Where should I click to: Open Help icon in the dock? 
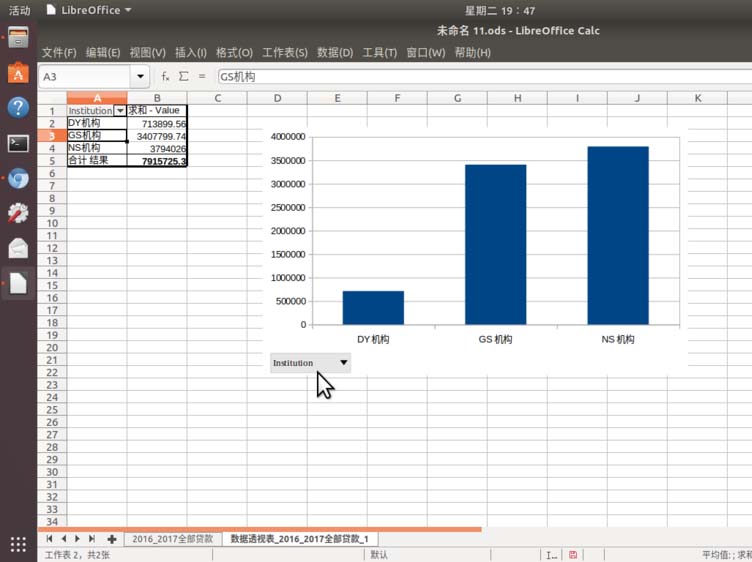pyautogui.click(x=18, y=108)
